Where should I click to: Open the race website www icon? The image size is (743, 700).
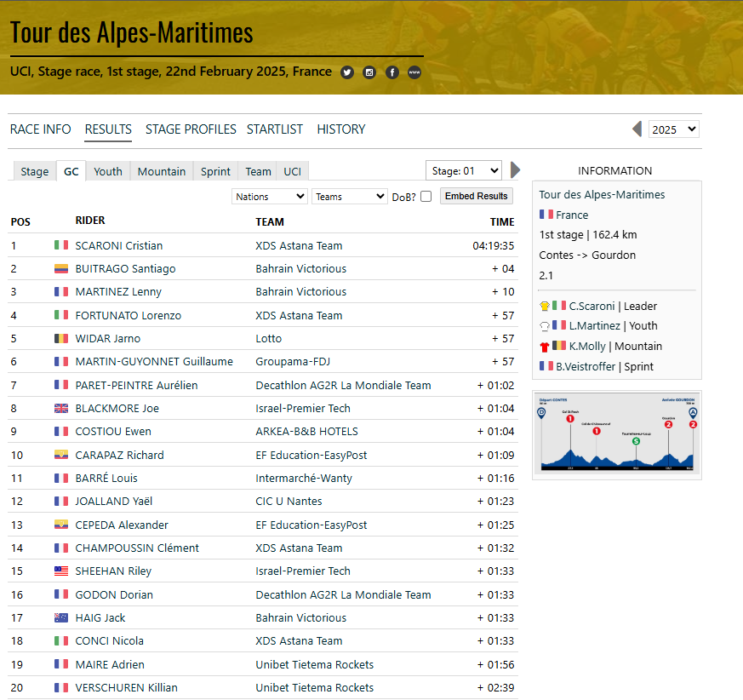(414, 72)
